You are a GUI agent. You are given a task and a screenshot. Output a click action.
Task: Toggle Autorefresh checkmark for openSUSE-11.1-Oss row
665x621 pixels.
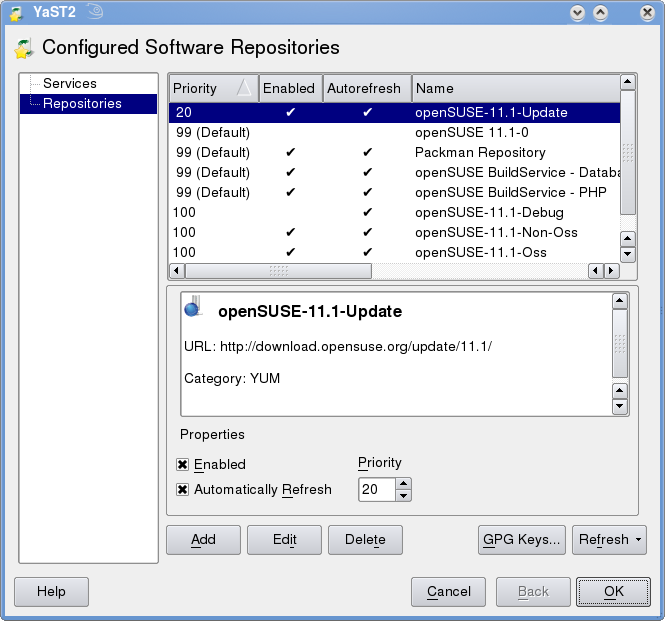coord(368,252)
